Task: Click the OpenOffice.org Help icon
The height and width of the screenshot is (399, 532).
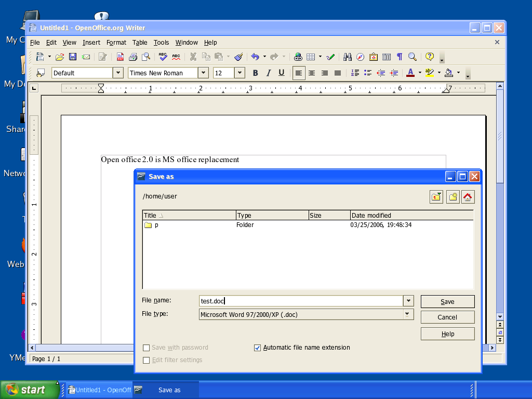Action: pyautogui.click(x=430, y=57)
